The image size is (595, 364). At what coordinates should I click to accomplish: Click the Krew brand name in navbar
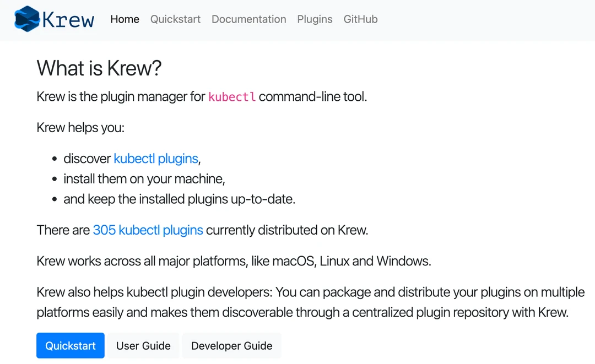coord(68,20)
